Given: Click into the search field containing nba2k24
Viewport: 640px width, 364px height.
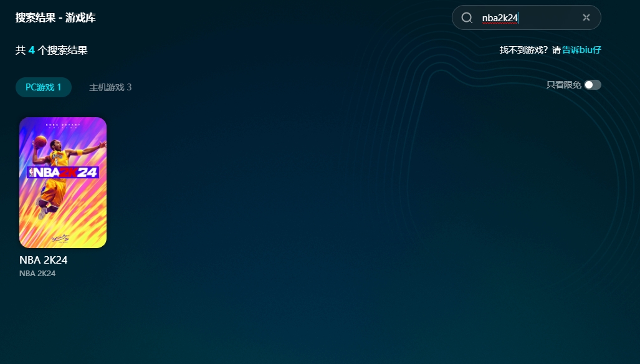Looking at the screenshot, I should pos(530,17).
